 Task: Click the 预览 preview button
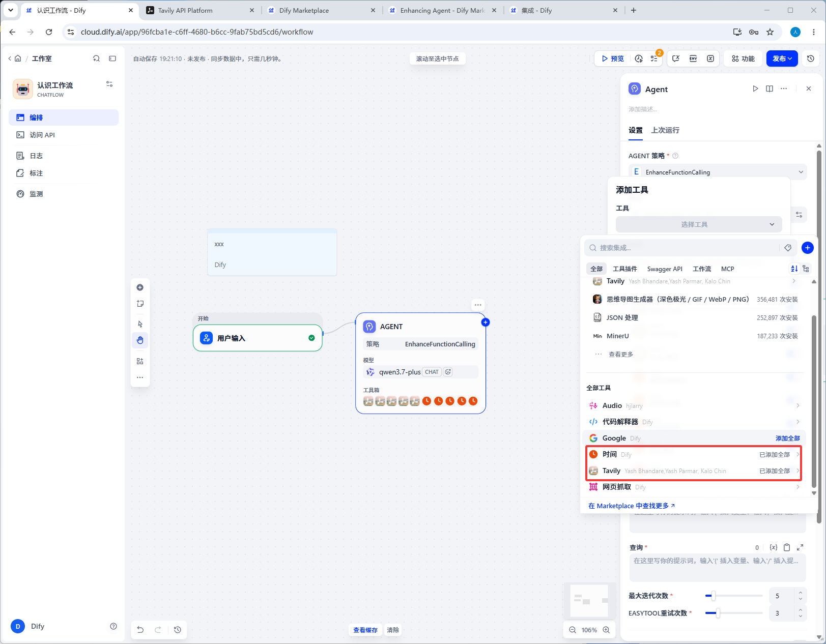pos(613,58)
